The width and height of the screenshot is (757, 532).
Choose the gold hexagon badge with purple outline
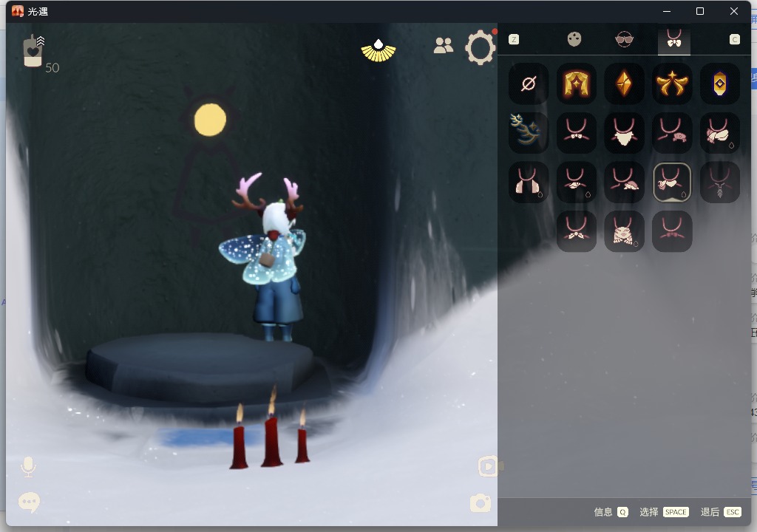[x=720, y=84]
